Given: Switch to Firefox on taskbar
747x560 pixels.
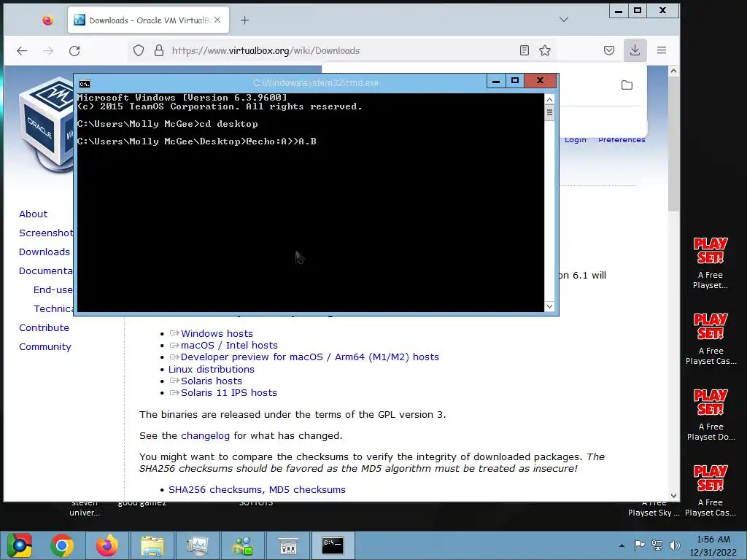Looking at the screenshot, I should [x=107, y=545].
